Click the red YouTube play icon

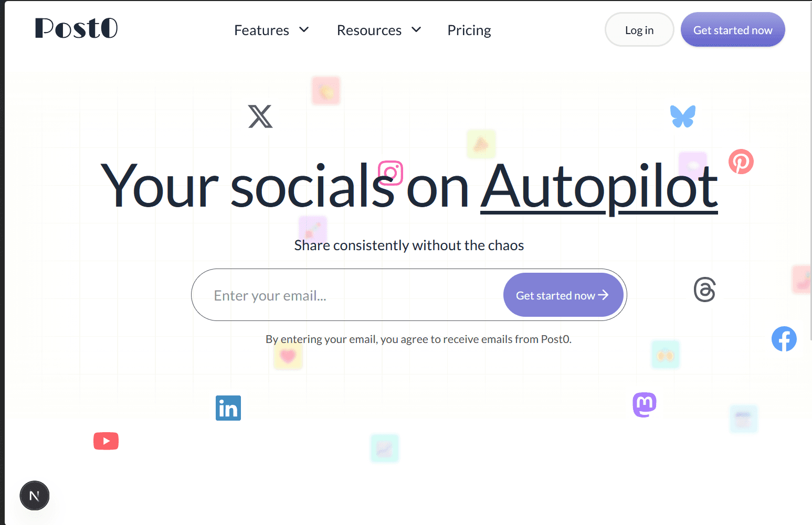(x=106, y=441)
